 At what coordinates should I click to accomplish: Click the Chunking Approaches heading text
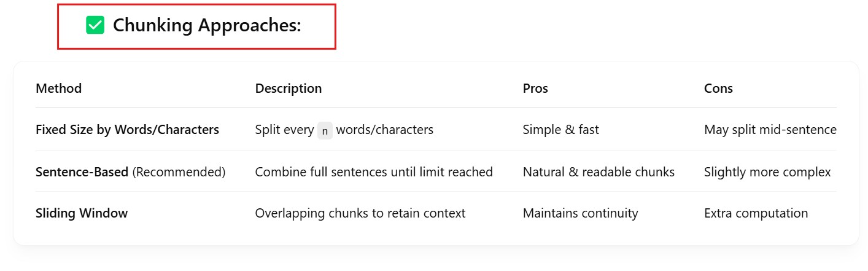207,26
